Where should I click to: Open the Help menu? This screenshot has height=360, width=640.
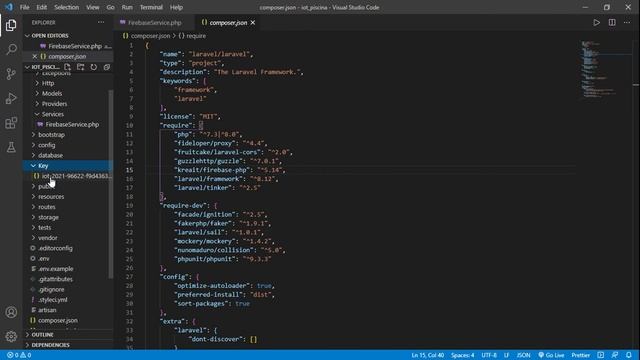[176, 7]
